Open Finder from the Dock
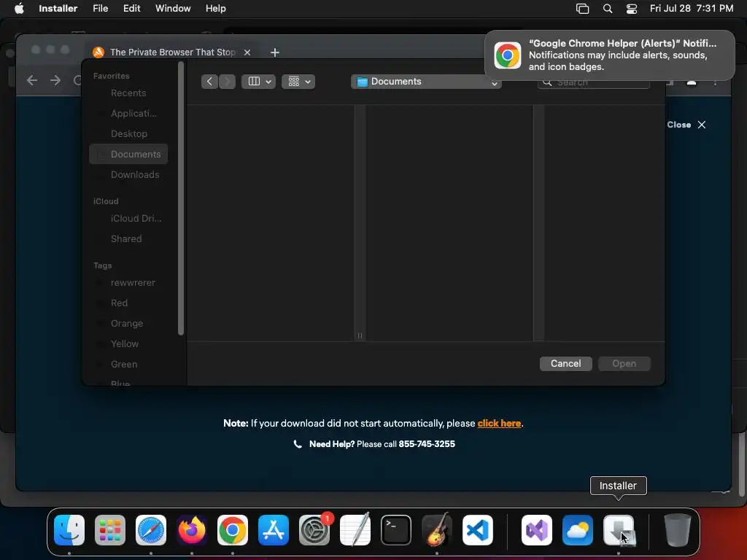The height and width of the screenshot is (560, 747). pos(69,530)
